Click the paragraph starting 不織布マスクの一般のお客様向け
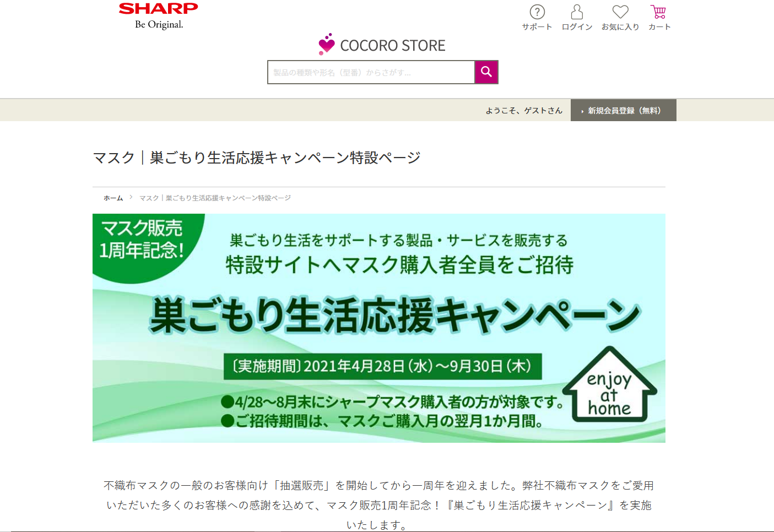 click(379, 505)
